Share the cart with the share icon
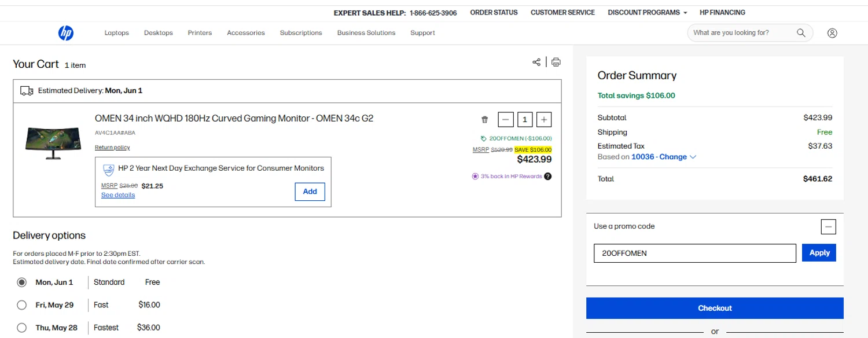 pos(536,62)
